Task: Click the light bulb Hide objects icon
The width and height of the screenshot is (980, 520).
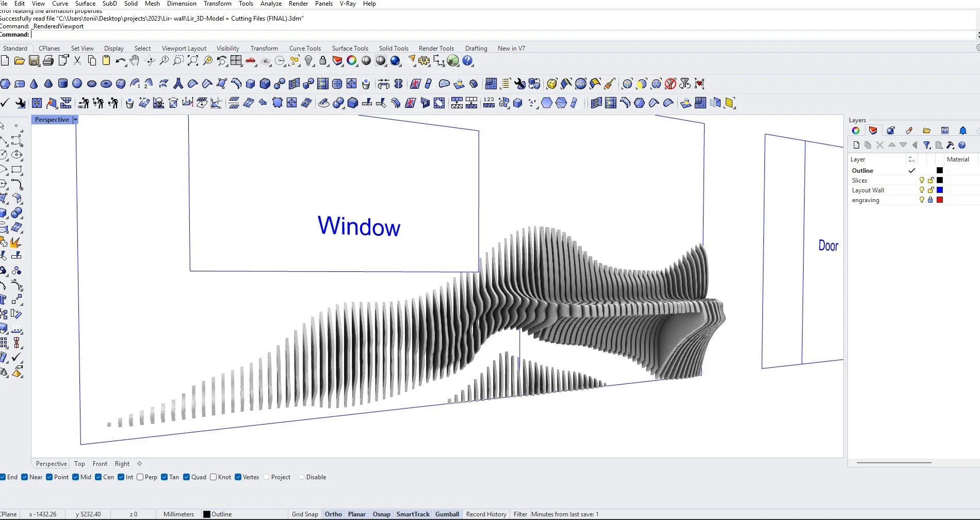Action: [x=308, y=61]
